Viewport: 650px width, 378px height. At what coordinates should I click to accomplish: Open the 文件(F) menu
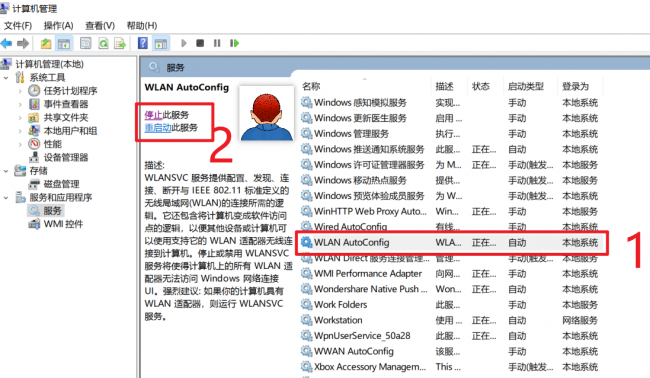click(x=18, y=26)
